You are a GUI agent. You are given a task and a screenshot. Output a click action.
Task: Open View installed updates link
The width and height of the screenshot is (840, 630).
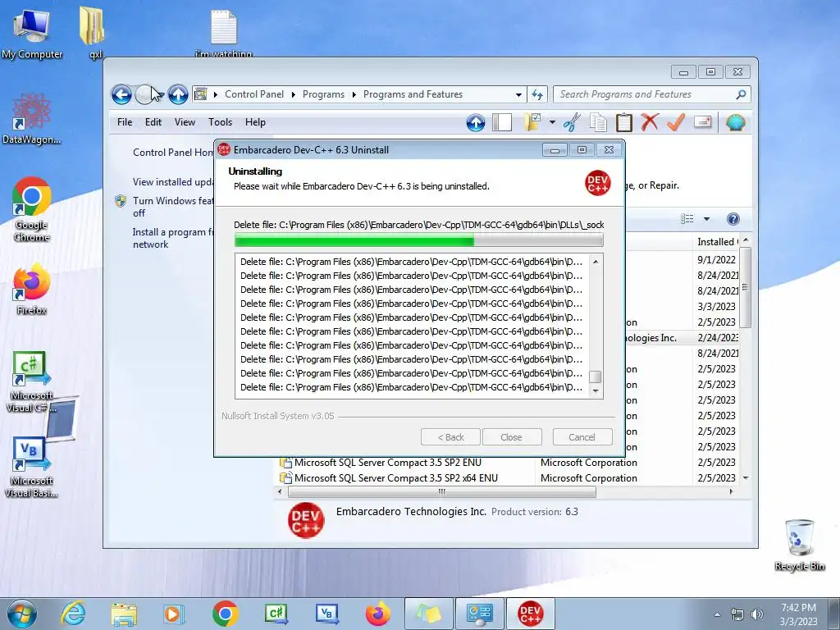point(173,182)
